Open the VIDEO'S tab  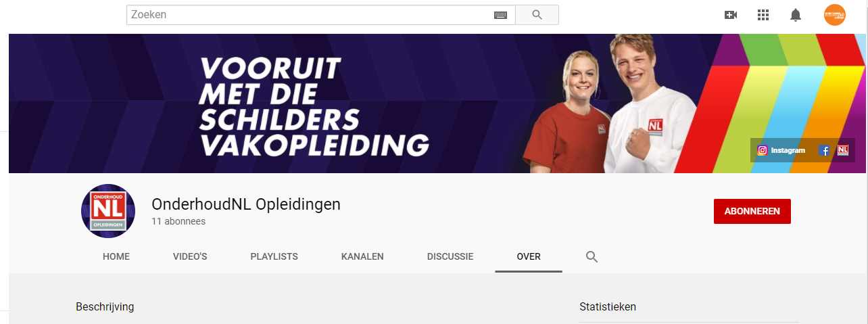pos(190,257)
